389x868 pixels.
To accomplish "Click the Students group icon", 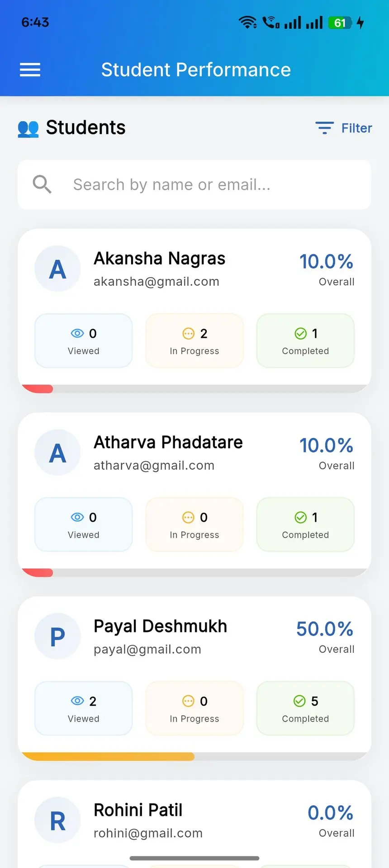I will click(28, 128).
